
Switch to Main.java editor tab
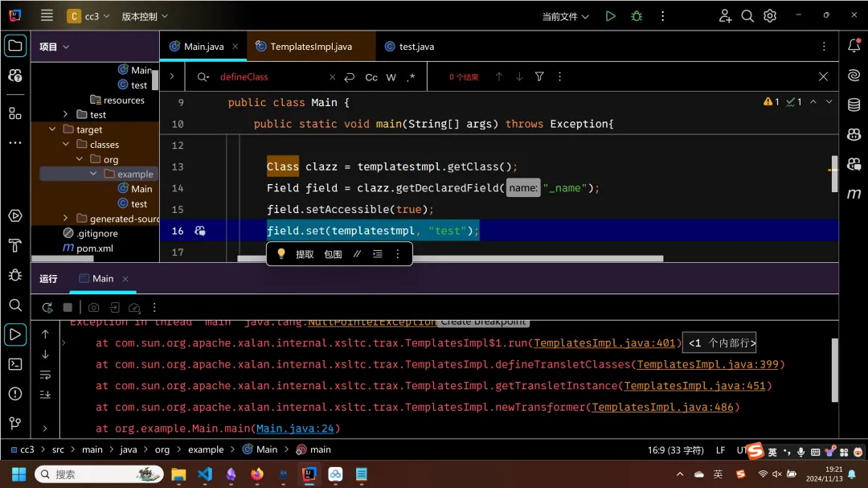pyautogui.click(x=203, y=47)
